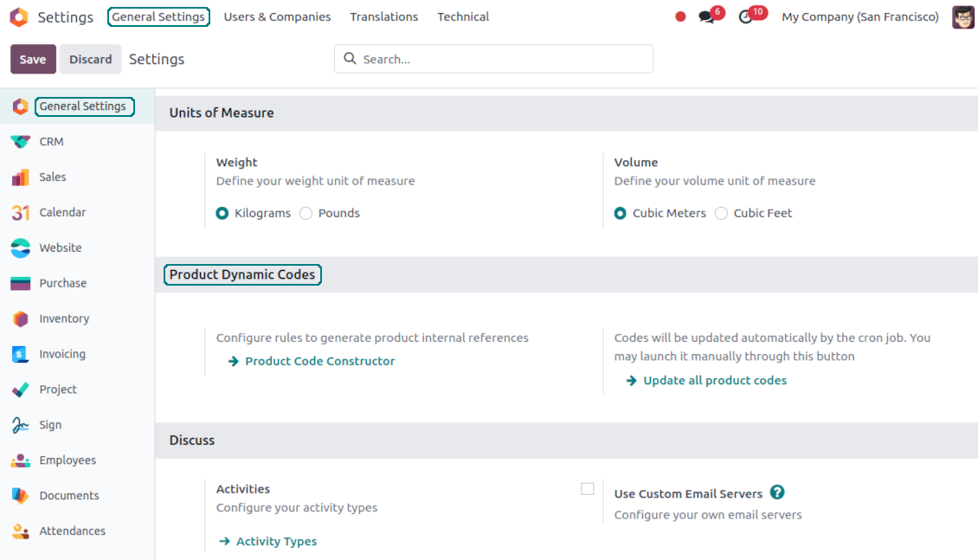The height and width of the screenshot is (560, 978).
Task: Open the Translations menu
Action: pyautogui.click(x=383, y=17)
